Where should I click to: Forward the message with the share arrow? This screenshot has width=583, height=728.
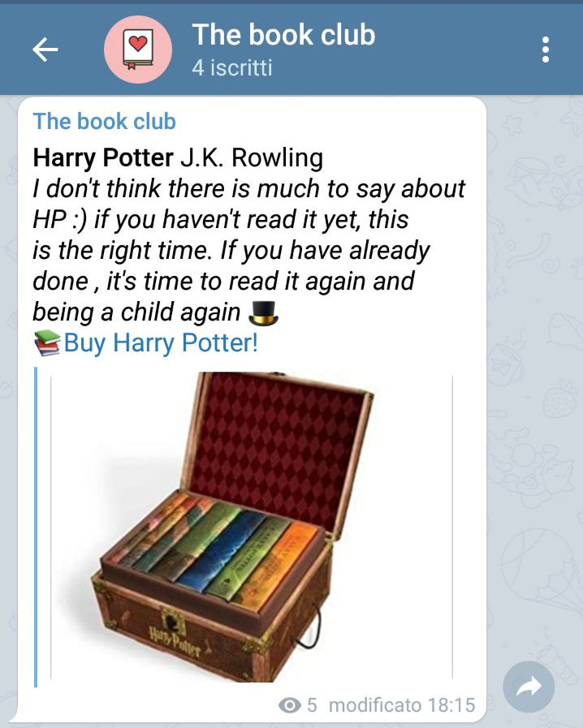[529, 687]
